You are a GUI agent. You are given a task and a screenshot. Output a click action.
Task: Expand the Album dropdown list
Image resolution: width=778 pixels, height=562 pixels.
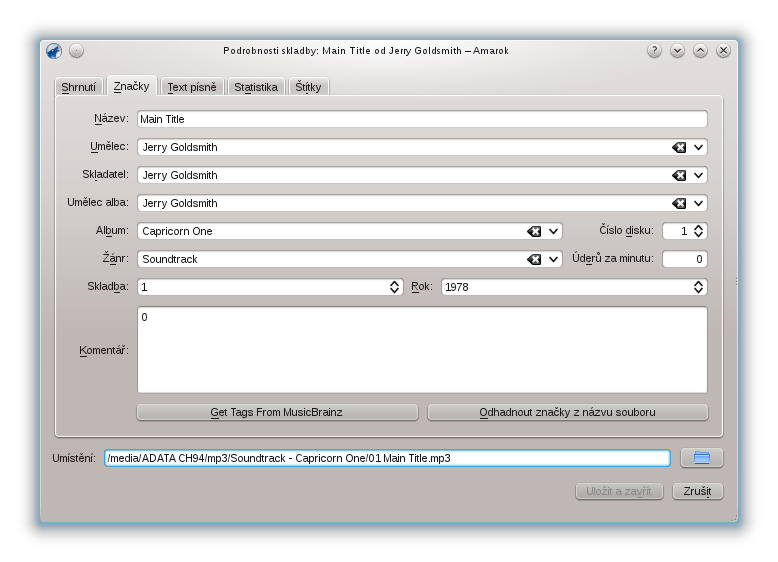[554, 231]
